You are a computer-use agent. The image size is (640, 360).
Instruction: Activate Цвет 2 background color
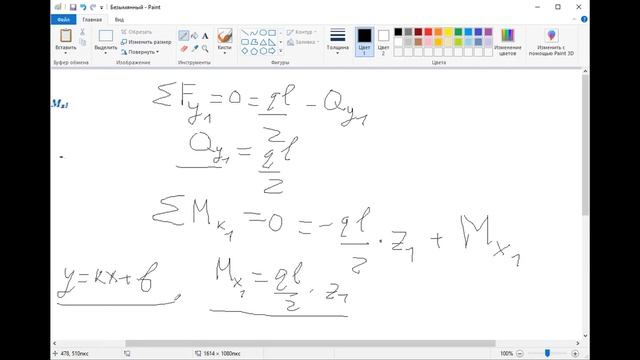pyautogui.click(x=383, y=42)
